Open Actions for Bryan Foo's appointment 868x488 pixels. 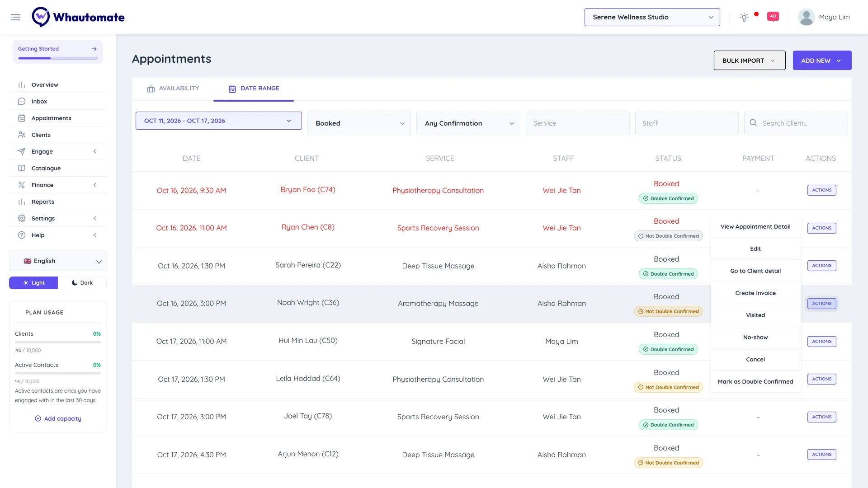click(x=821, y=190)
